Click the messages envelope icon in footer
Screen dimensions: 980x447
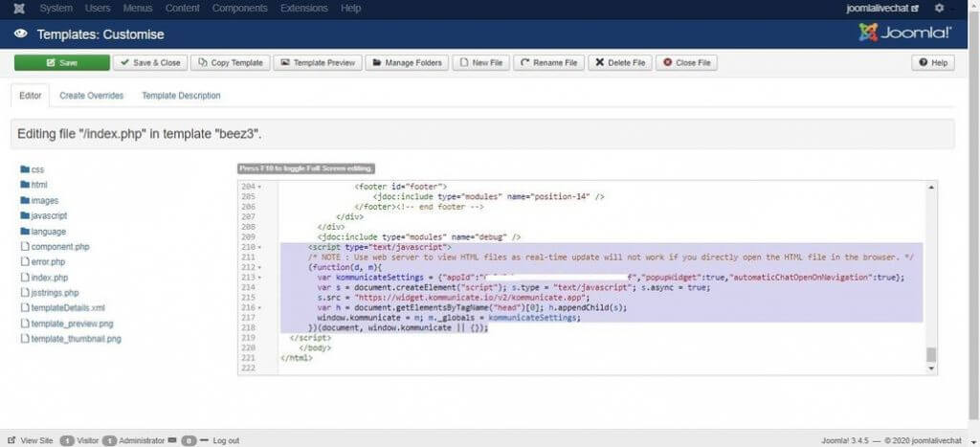[172, 440]
